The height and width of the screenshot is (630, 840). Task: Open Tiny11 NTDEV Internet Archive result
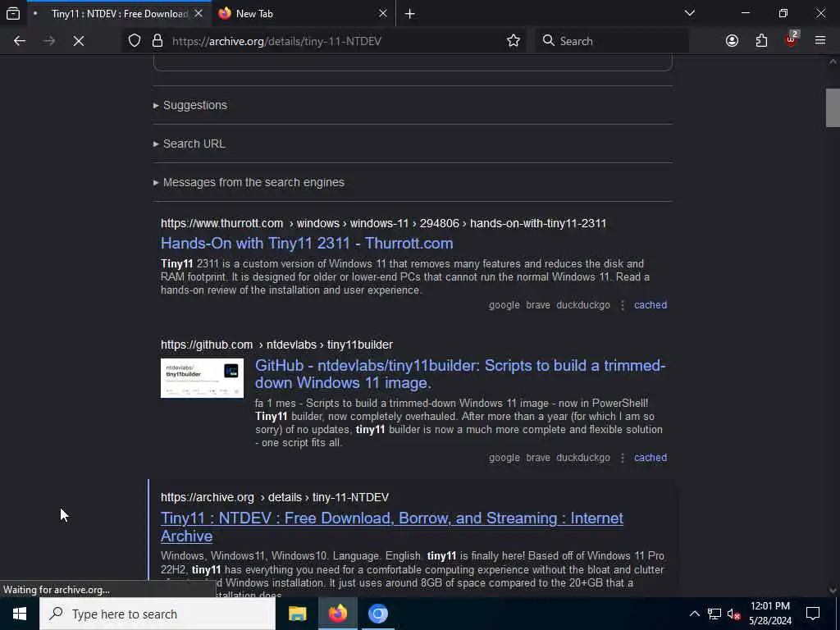point(391,527)
